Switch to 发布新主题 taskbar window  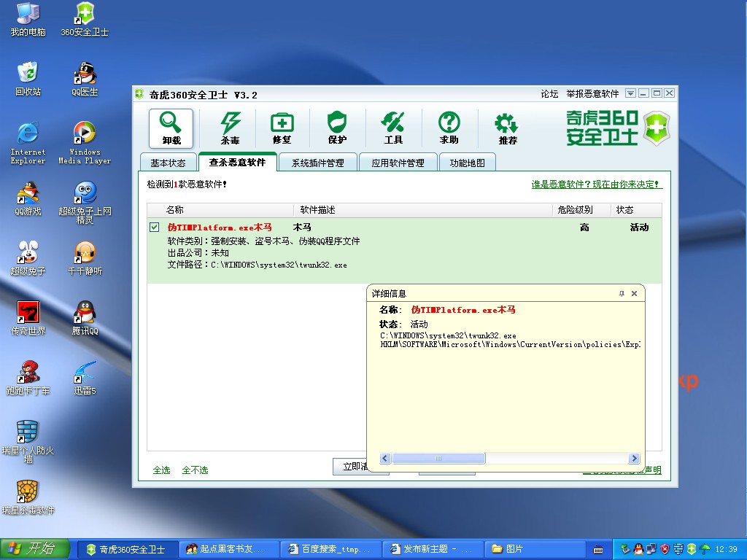click(x=433, y=549)
